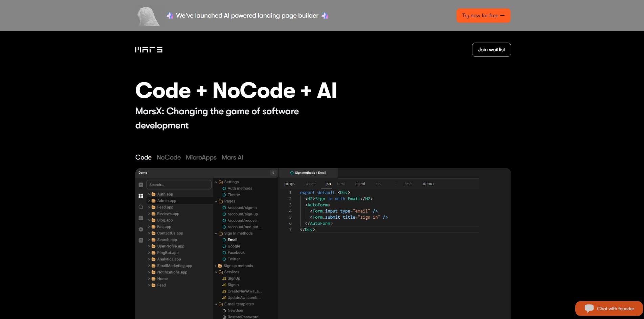The width and height of the screenshot is (644, 319).
Task: Open the /account/sign-in page item
Action: pos(242,208)
